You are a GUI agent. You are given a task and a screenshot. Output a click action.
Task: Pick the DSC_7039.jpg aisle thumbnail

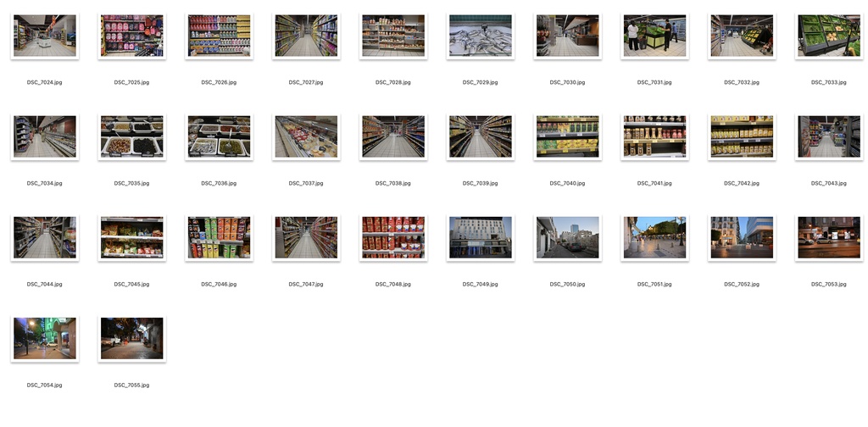481,136
